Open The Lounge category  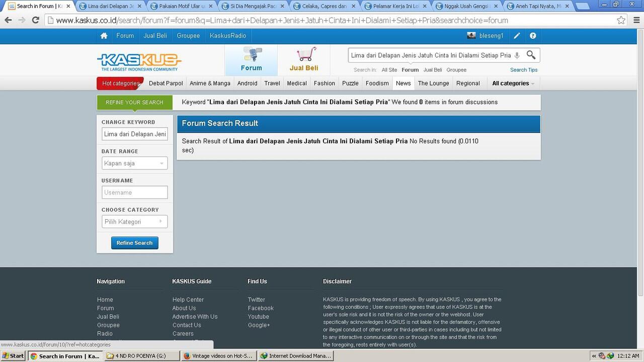pyautogui.click(x=434, y=83)
